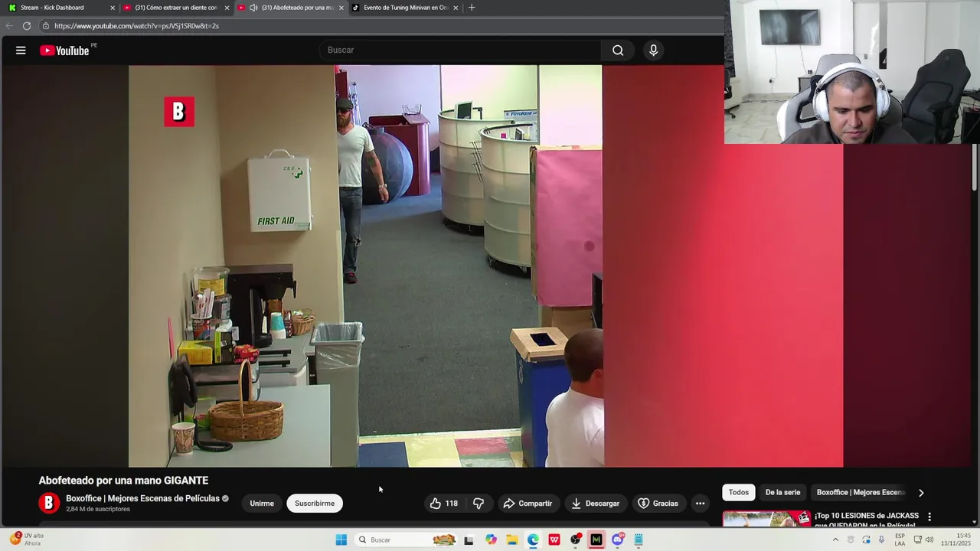Select the Todos filter chip

pyautogui.click(x=739, y=493)
